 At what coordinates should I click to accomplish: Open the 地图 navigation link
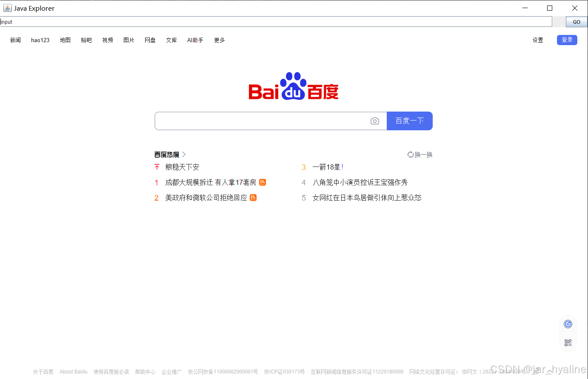point(65,40)
